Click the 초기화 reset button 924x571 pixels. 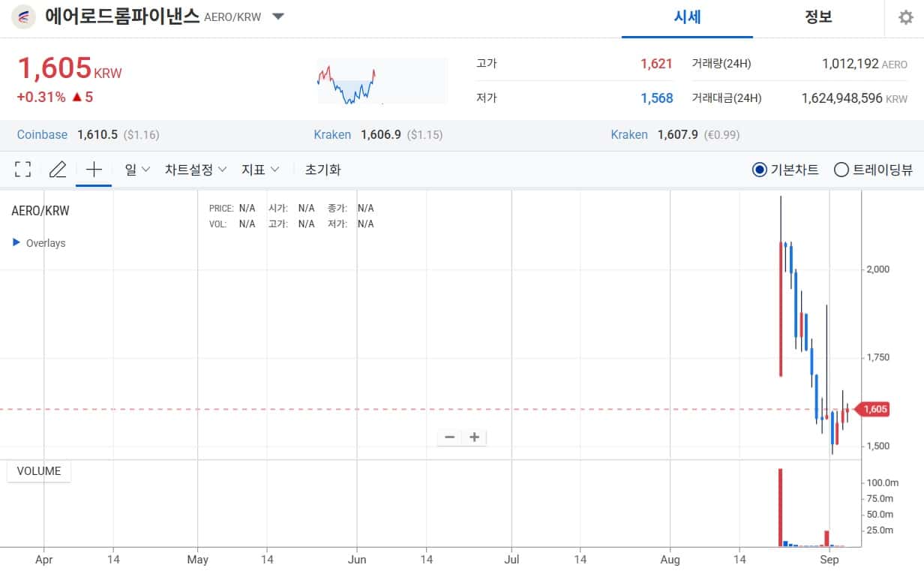322,170
